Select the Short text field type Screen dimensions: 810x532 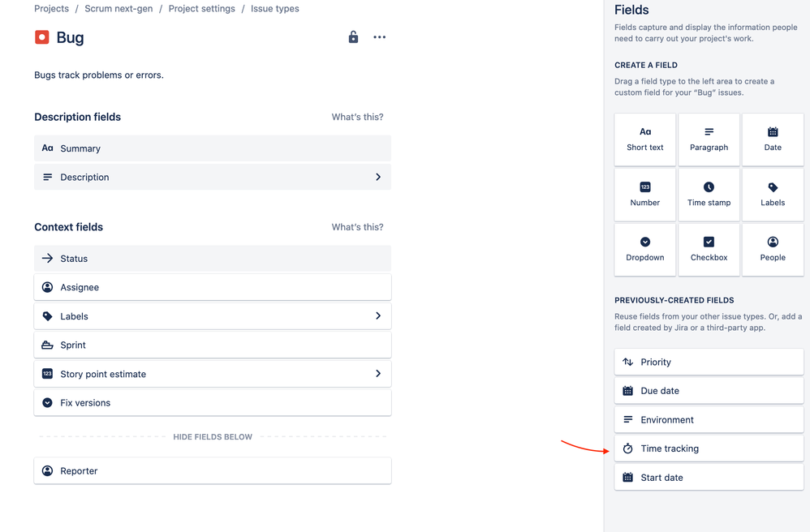point(645,139)
